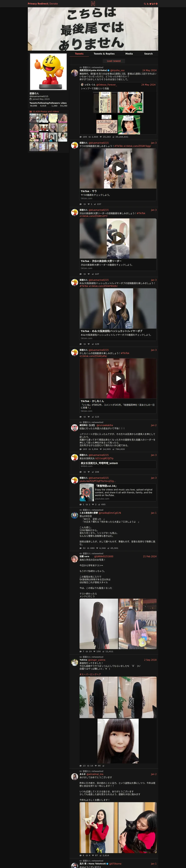Open avatar of とある救急隊の憂鬱 tweet
186x868 pixels.
(x=75, y=515)
